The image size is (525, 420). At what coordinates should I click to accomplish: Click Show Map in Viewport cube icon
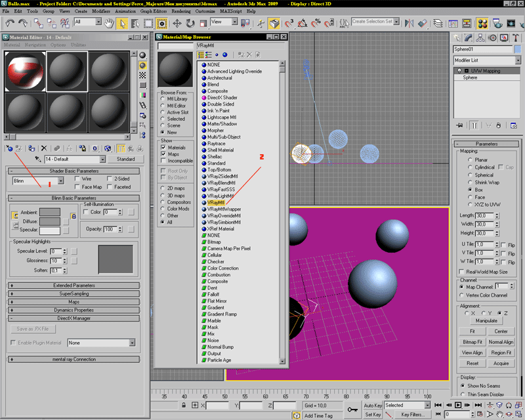tap(108, 148)
